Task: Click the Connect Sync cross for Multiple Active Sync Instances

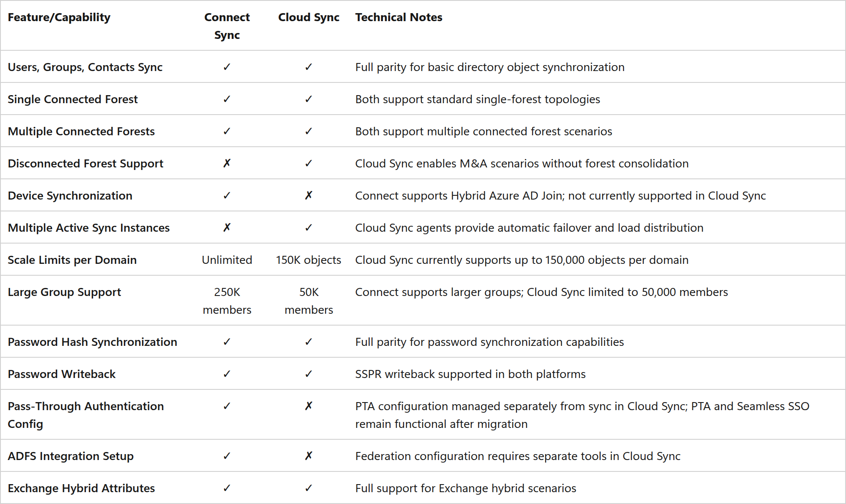Action: pyautogui.click(x=227, y=227)
